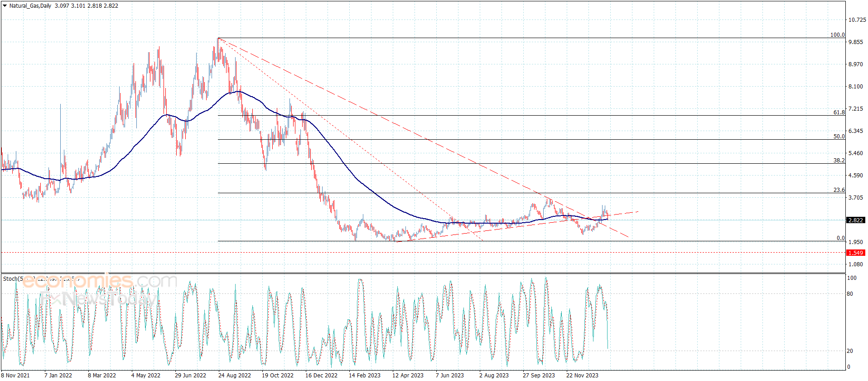This screenshot has height=381, width=868.
Task: Select the 0.0 Fibonacci base label
Action: (840, 238)
